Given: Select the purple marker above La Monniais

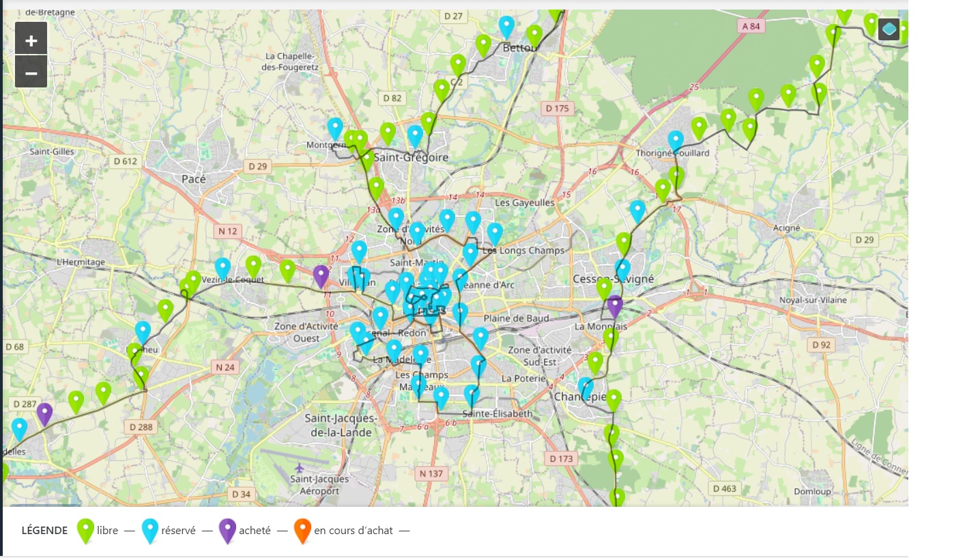Looking at the screenshot, I should [615, 305].
